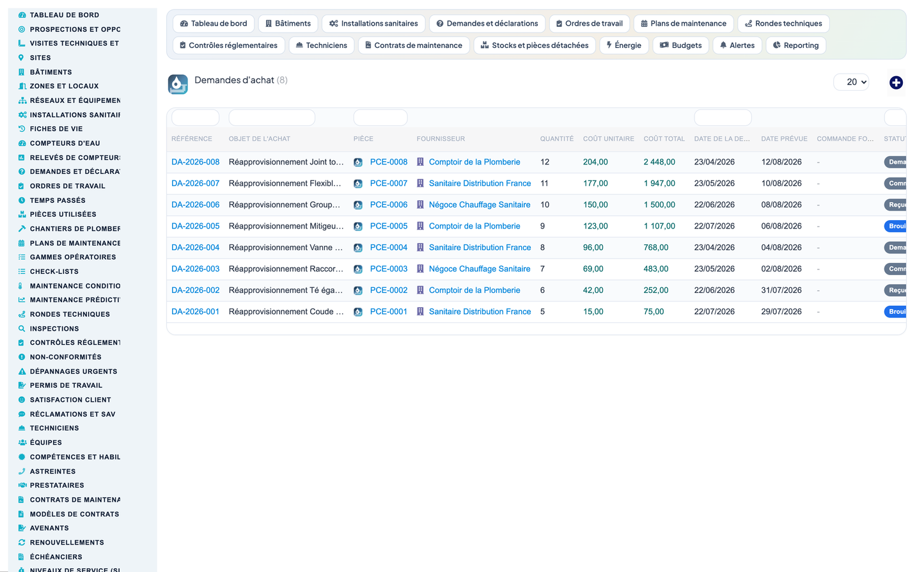The width and height of the screenshot is (924, 572).
Task: Click the blue plus add icon
Action: [x=896, y=83]
